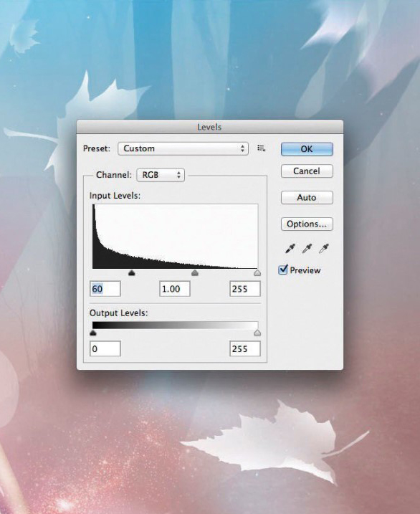Open the Preset dropdown showing Custom
The image size is (420, 514).
(x=183, y=148)
